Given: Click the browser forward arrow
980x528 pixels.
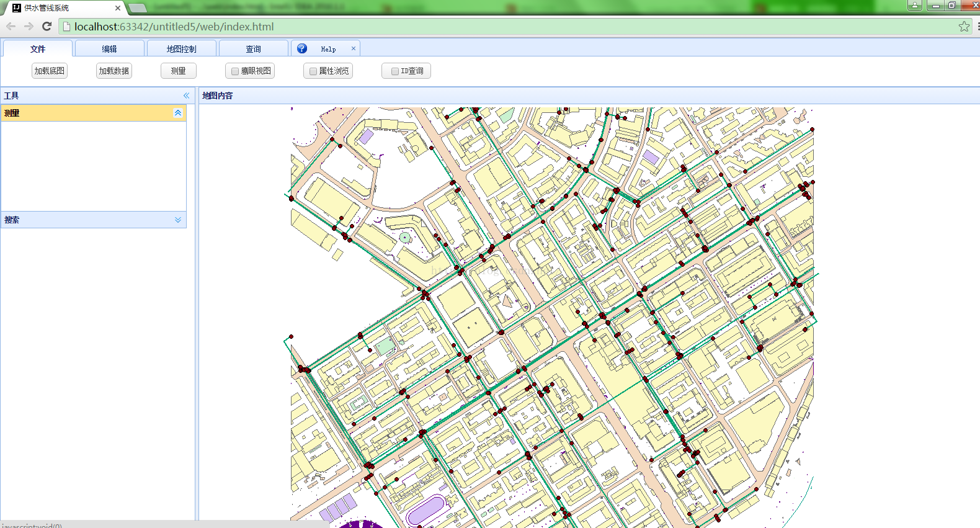Looking at the screenshot, I should click(29, 27).
